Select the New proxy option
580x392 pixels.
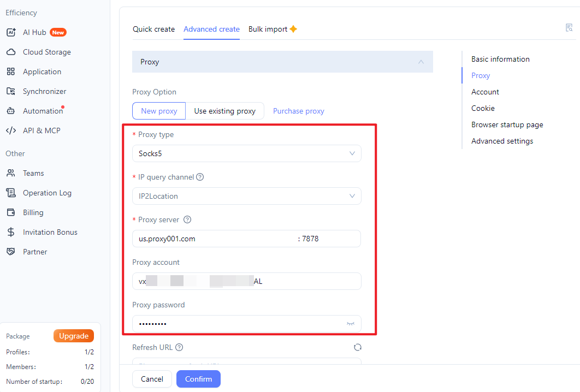click(159, 111)
